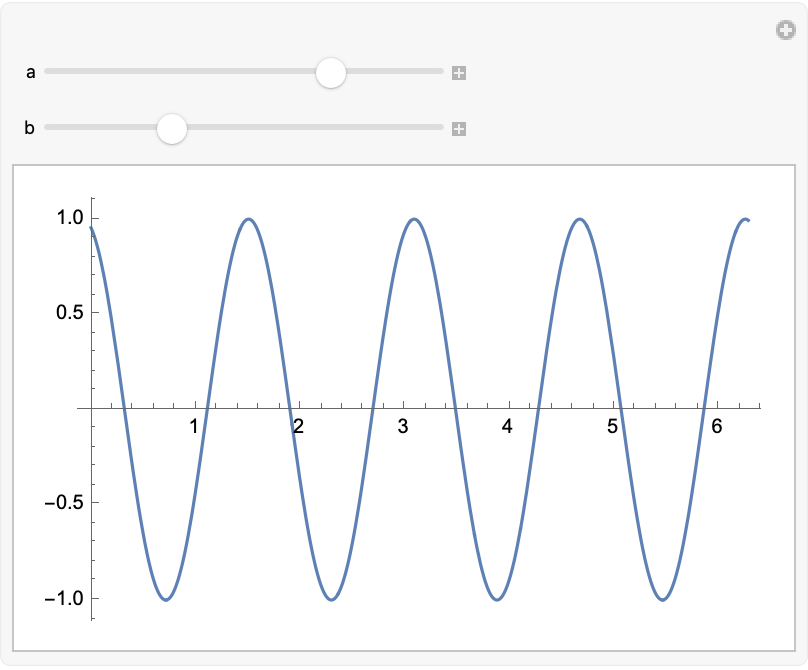Click slider b track near right end

pyautogui.click(x=430, y=127)
